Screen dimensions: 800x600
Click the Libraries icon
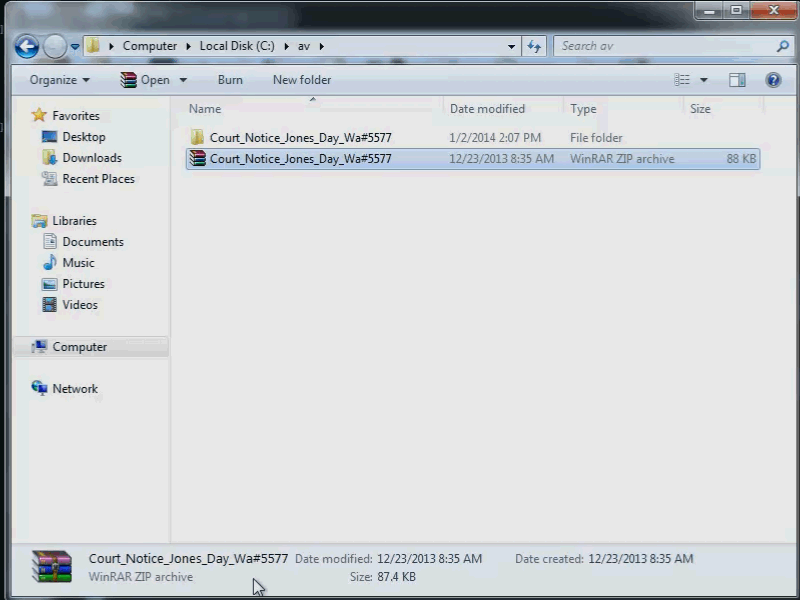[39, 221]
